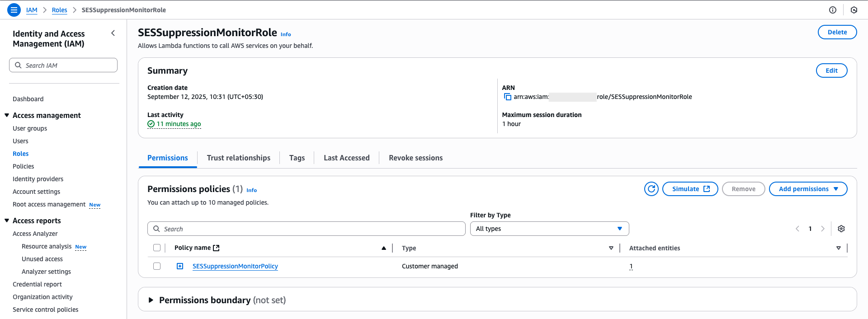Open Credential report nav item
This screenshot has height=319, width=868.
coord(37,284)
